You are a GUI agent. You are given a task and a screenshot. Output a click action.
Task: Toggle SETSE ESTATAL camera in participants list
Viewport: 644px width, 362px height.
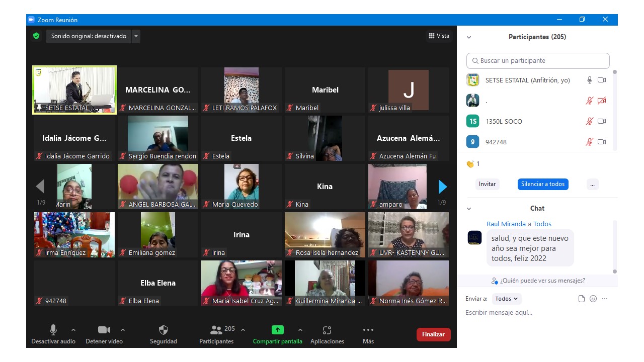(x=602, y=80)
